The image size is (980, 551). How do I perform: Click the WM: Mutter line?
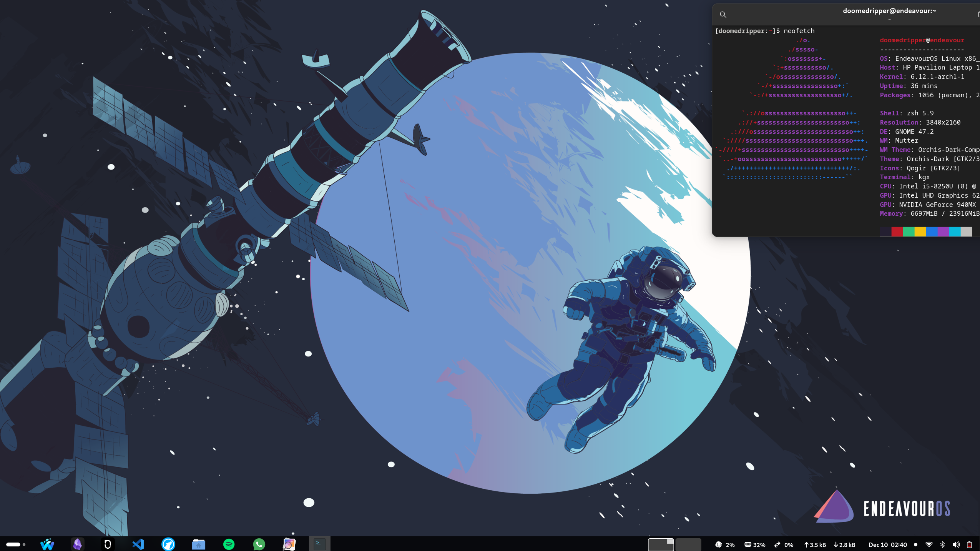tap(899, 140)
